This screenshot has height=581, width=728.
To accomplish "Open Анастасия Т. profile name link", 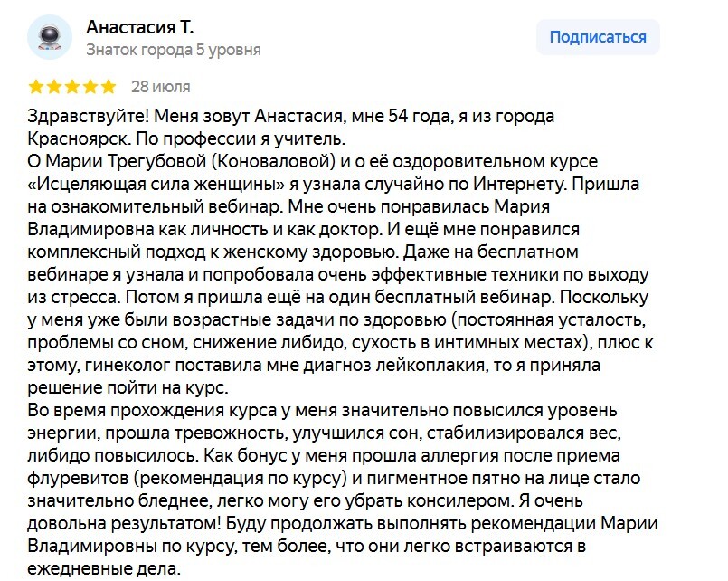I will pos(139,26).
